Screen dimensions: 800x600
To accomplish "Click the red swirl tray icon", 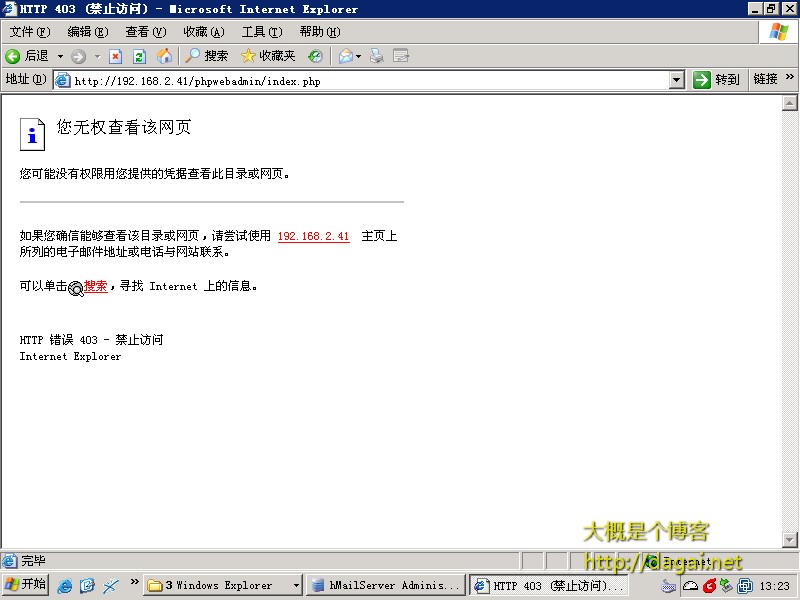I will coord(709,586).
